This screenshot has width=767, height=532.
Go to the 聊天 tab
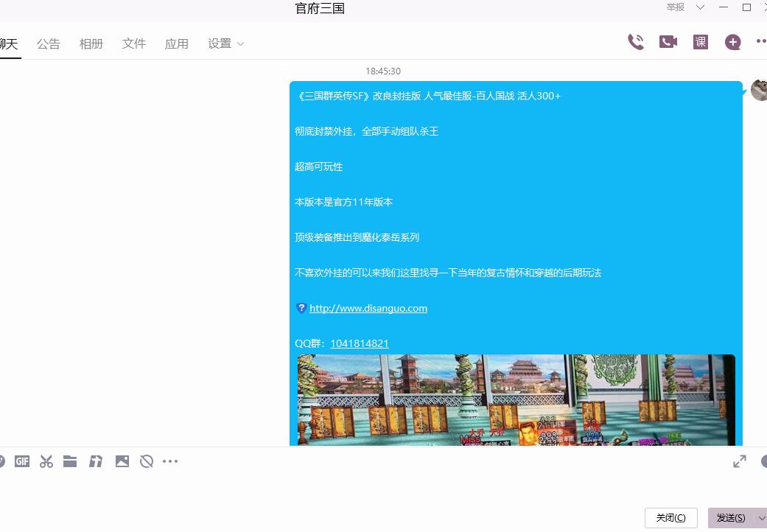tap(8, 44)
